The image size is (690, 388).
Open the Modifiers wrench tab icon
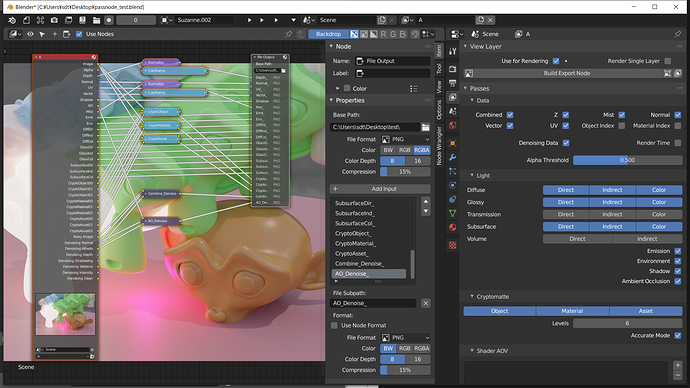452,157
